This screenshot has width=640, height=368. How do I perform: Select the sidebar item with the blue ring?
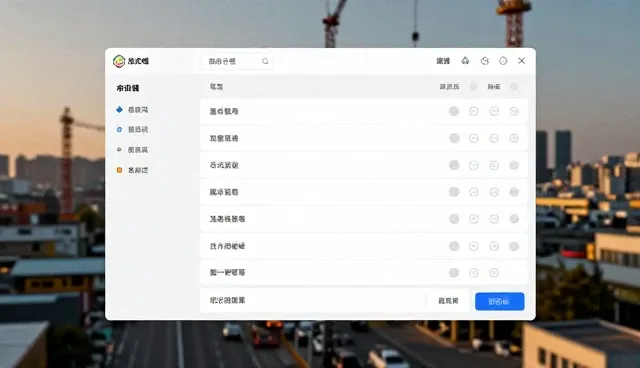[x=132, y=129]
